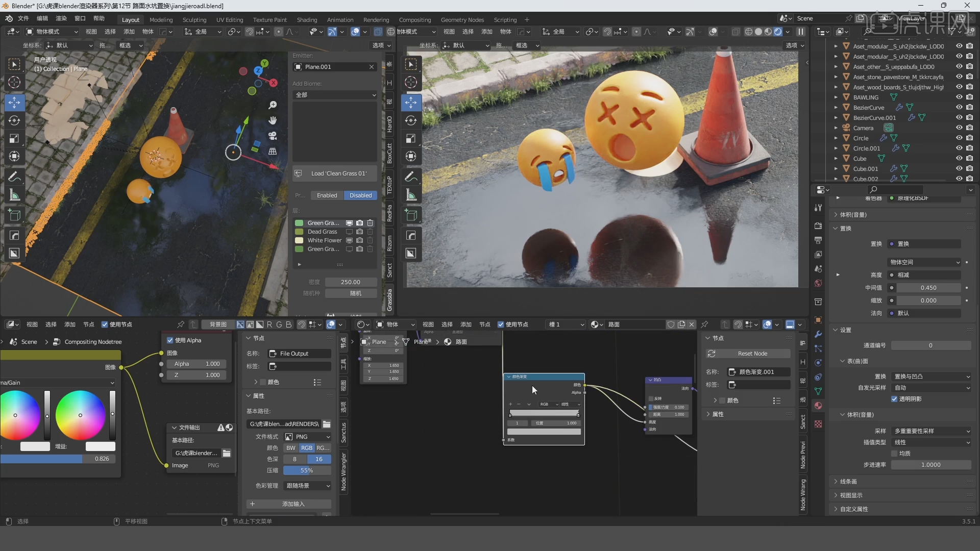Open the 渲染 menu in the top bar
Viewport: 980px width, 551px height.
(61, 18)
